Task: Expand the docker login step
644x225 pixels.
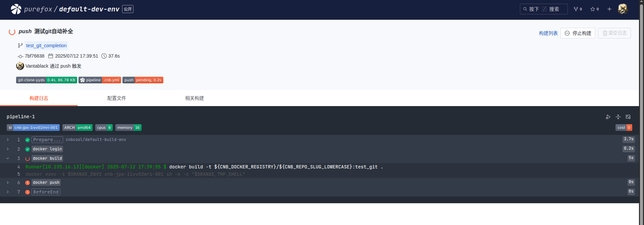Action: (8, 149)
